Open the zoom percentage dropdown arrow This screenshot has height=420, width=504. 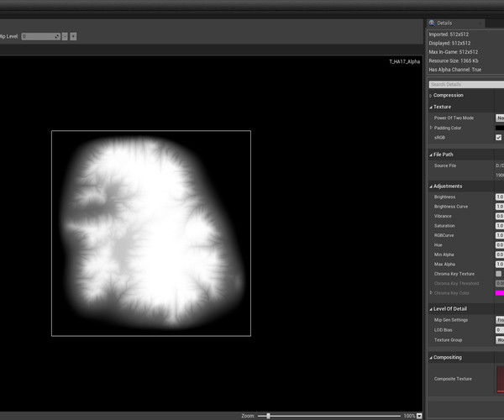[419, 416]
